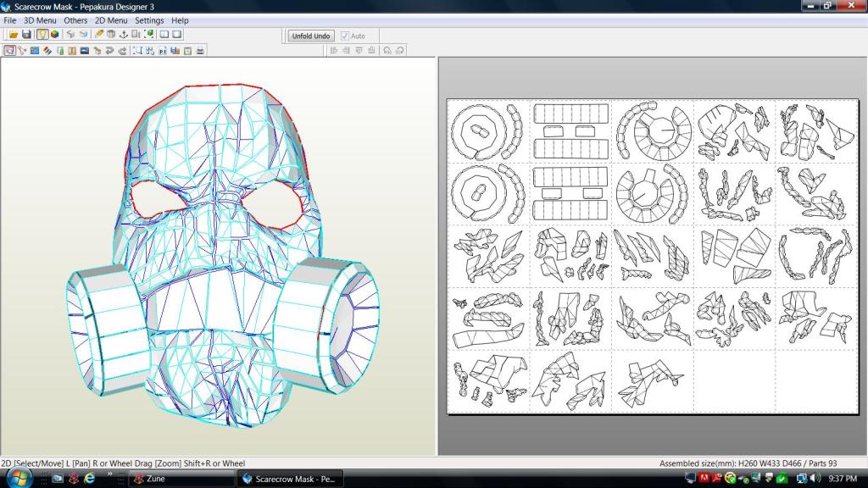Click the Unfold Undo button
Image resolution: width=868 pixels, height=488 pixels.
pyautogui.click(x=310, y=36)
